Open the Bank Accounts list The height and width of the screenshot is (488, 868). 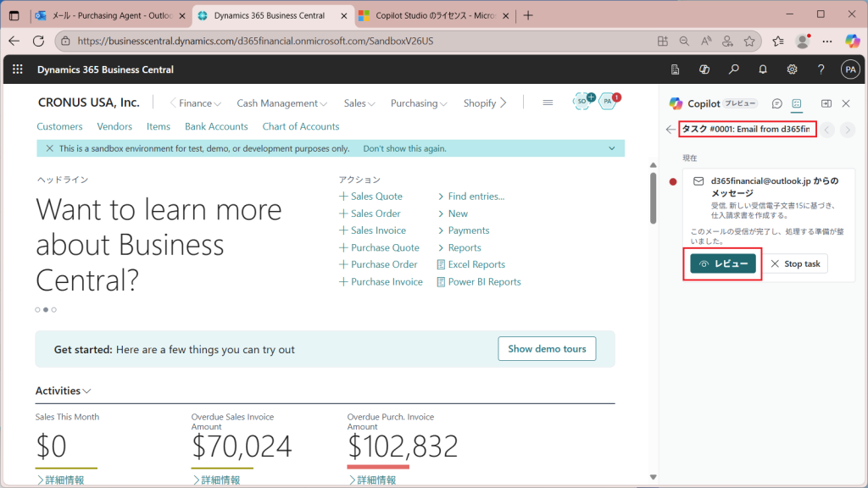tap(216, 127)
